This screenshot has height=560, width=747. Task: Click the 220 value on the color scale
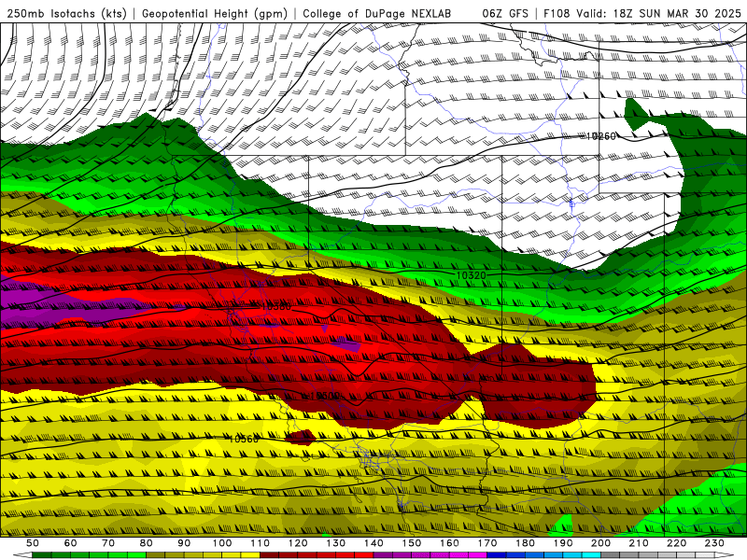point(678,543)
